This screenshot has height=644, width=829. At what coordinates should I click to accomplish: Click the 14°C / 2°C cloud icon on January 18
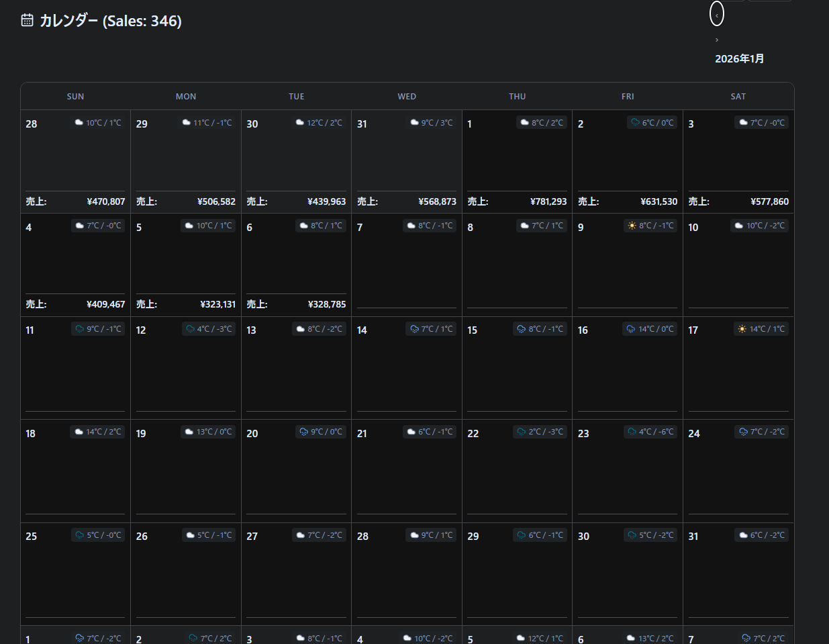tap(79, 432)
